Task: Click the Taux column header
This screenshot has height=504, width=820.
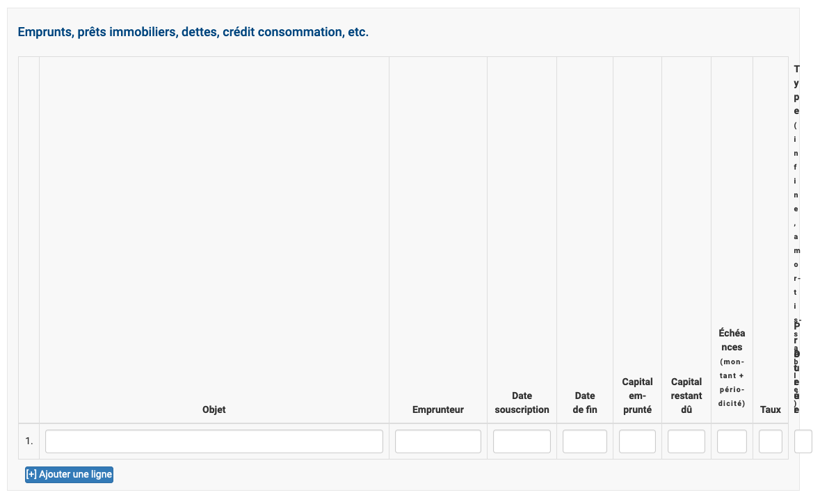Action: pos(771,409)
